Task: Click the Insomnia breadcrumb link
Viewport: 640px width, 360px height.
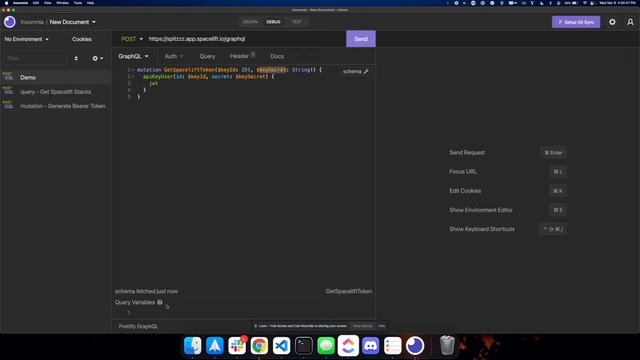Action: [x=32, y=22]
